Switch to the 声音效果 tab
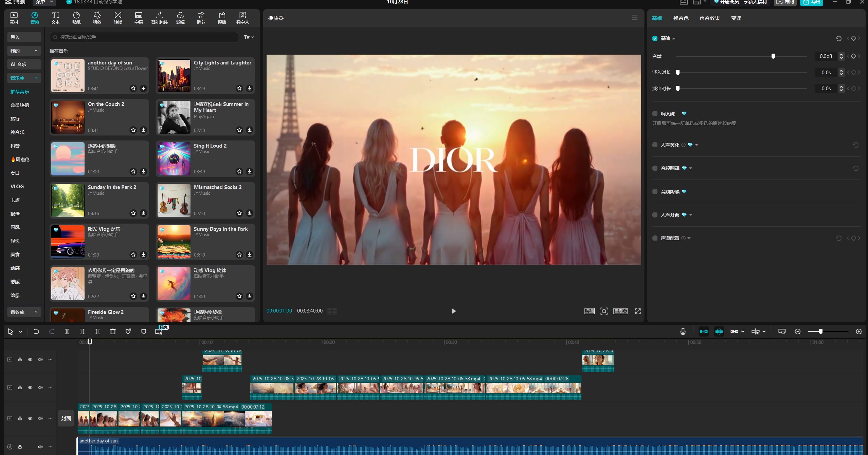This screenshot has height=455, width=868. [x=709, y=18]
